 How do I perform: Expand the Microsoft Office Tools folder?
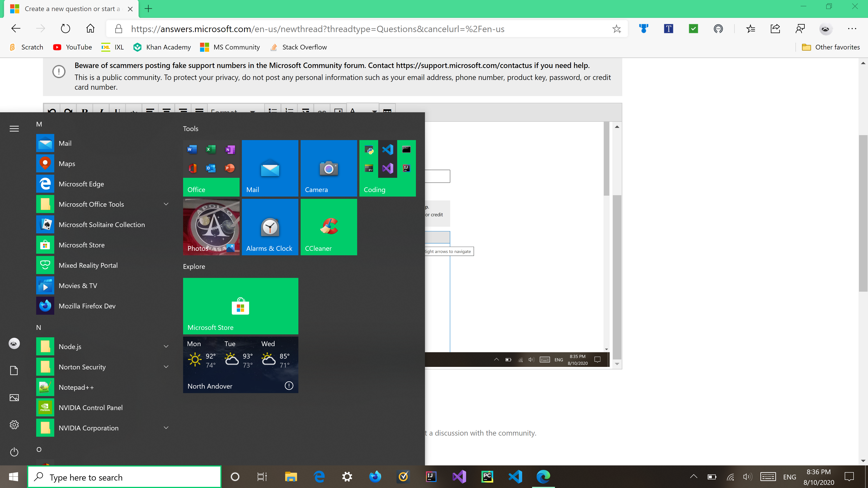(x=103, y=204)
